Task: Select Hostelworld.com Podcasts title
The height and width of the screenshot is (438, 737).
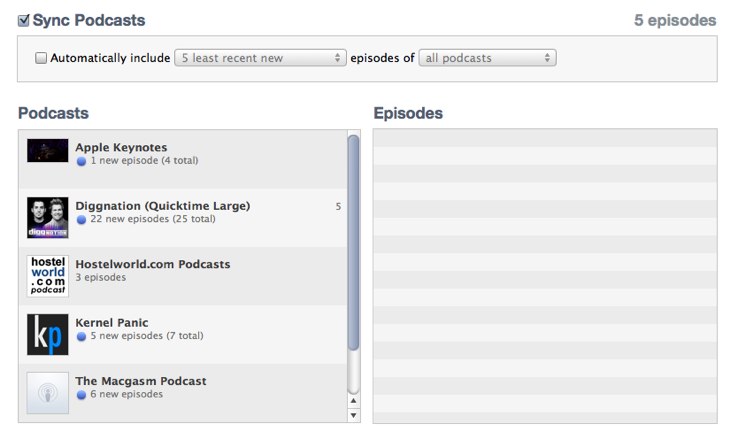Action: click(153, 264)
